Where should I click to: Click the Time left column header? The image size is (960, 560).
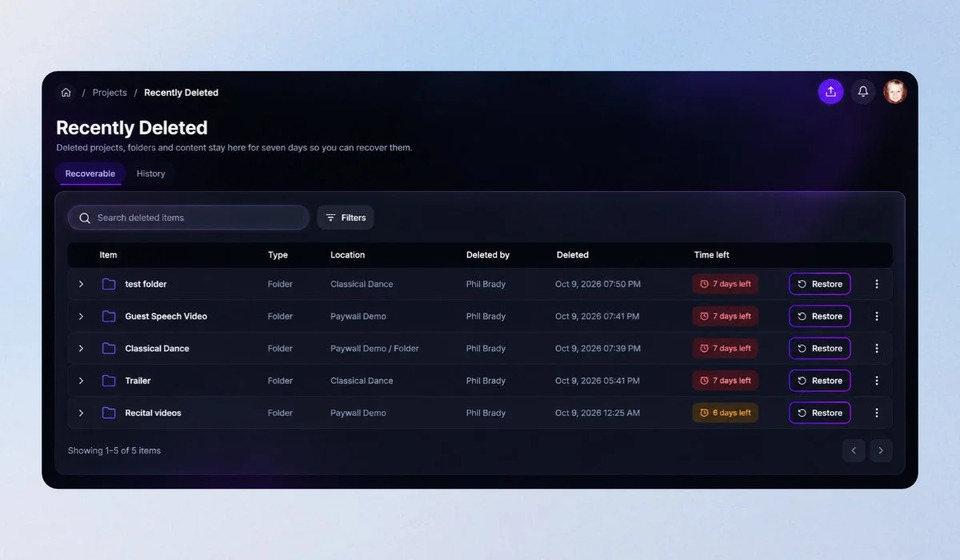coord(712,255)
